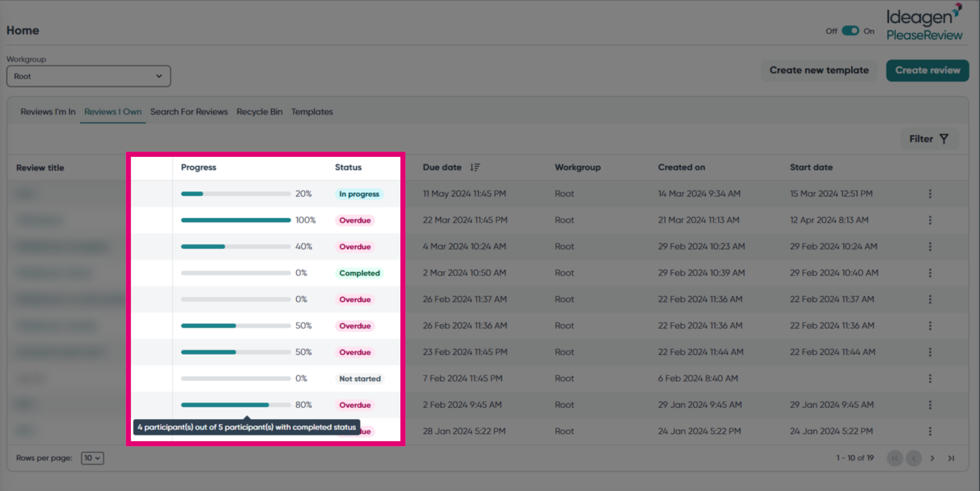Click the 40% progress value
980x491 pixels.
(303, 247)
